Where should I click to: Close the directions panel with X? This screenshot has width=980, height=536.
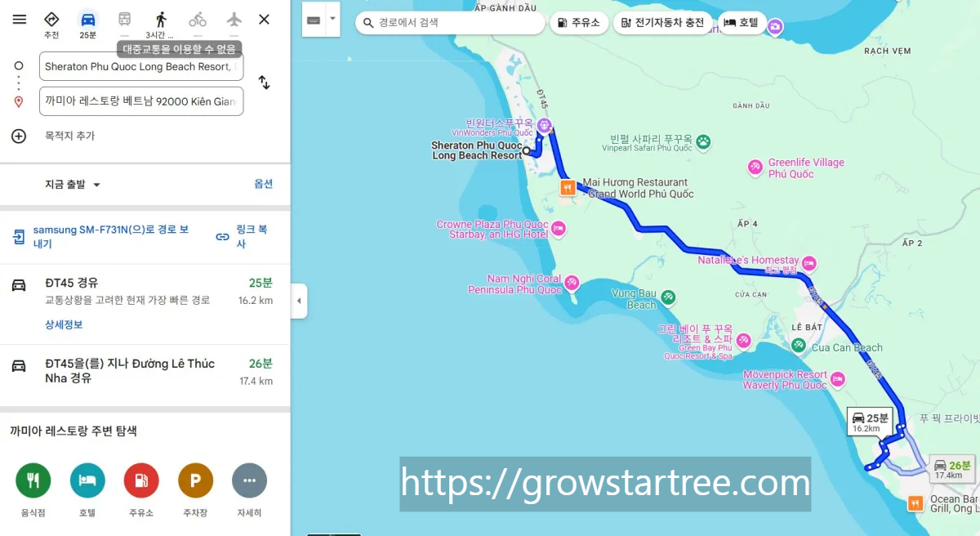tap(264, 20)
